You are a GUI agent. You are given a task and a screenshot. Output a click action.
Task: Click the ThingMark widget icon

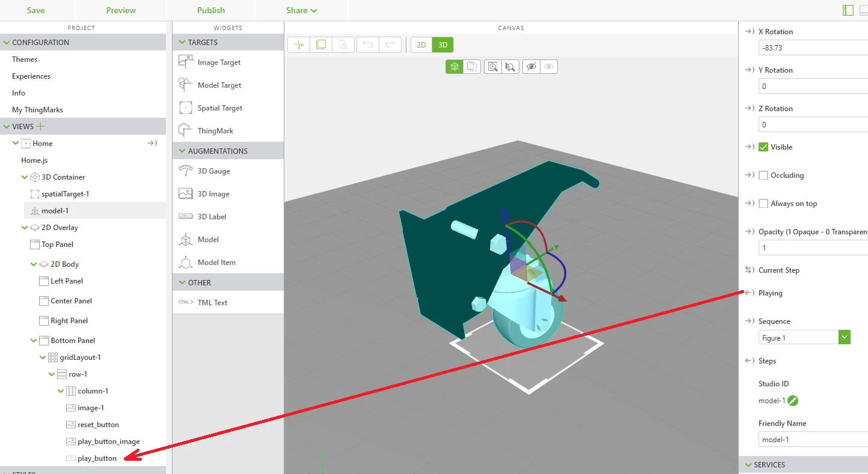[186, 130]
